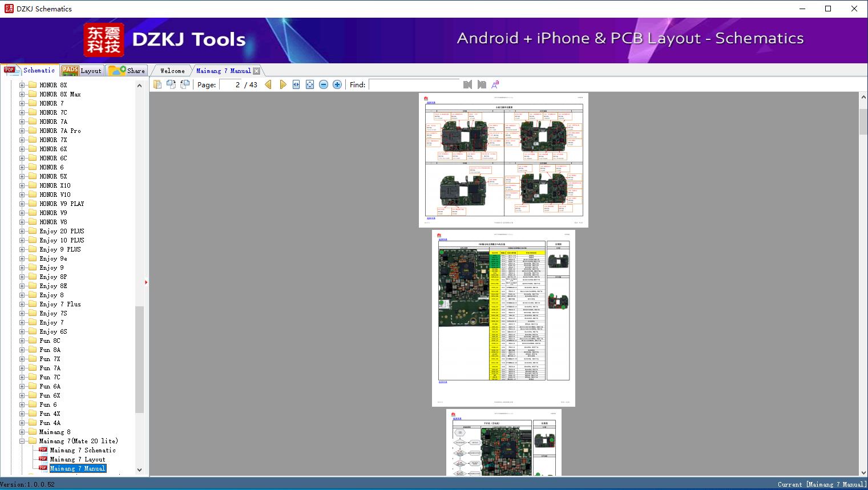Find previous search match
Viewport: 868px width, 490px height.
point(468,84)
